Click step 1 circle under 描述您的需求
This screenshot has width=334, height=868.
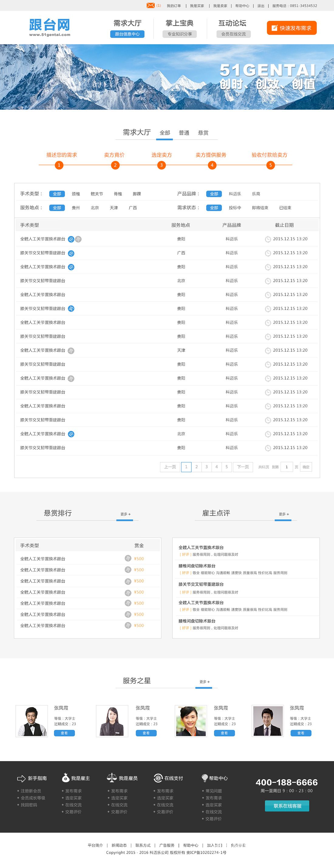(59, 165)
